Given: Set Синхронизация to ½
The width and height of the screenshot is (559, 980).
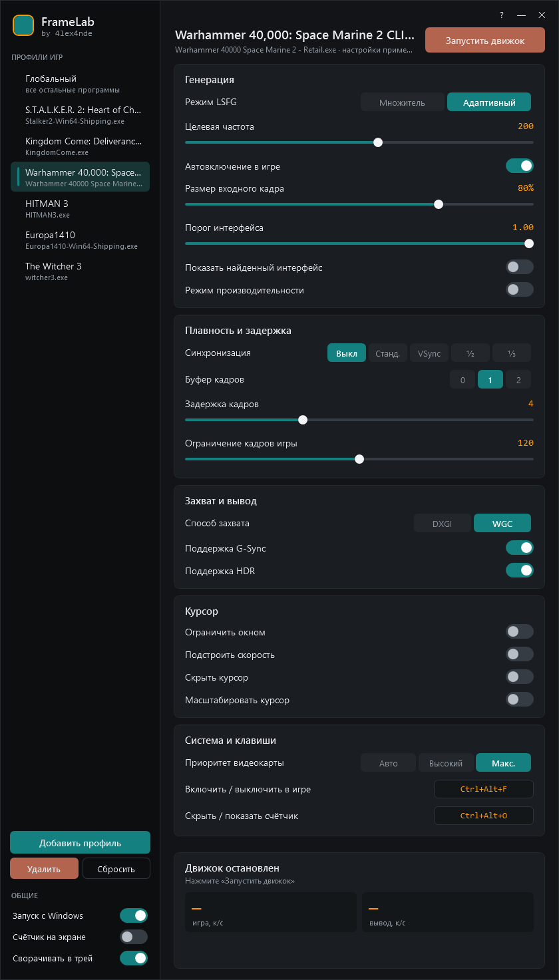Looking at the screenshot, I should click(x=470, y=353).
